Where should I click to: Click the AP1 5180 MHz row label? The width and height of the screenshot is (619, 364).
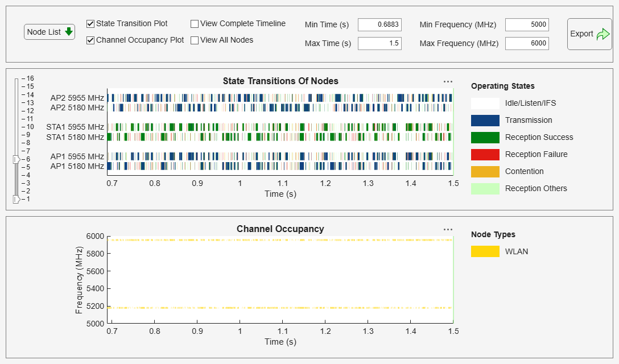click(77, 167)
